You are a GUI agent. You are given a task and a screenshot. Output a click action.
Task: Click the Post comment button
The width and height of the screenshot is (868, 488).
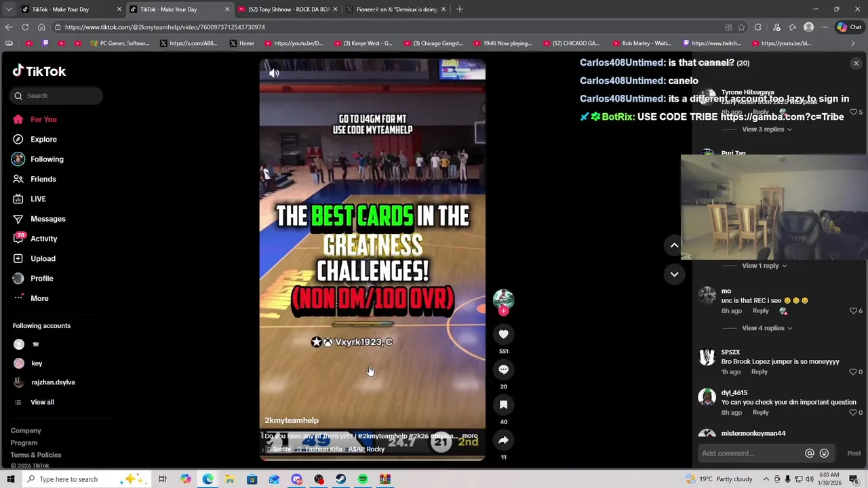tap(854, 453)
